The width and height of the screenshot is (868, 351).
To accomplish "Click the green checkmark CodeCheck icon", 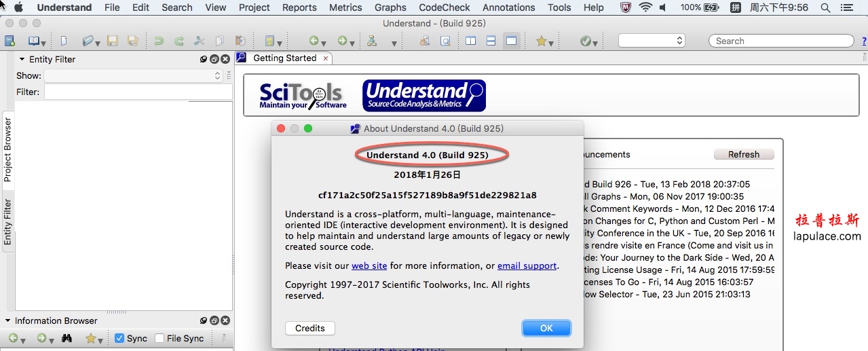I will pyautogui.click(x=585, y=41).
